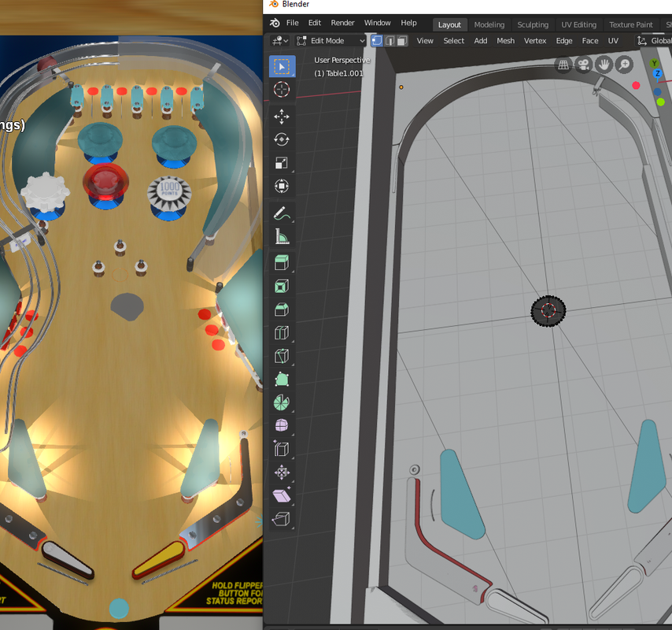672x630 pixels.
Task: Switch to the UV Editing workspace tab
Action: (578, 25)
